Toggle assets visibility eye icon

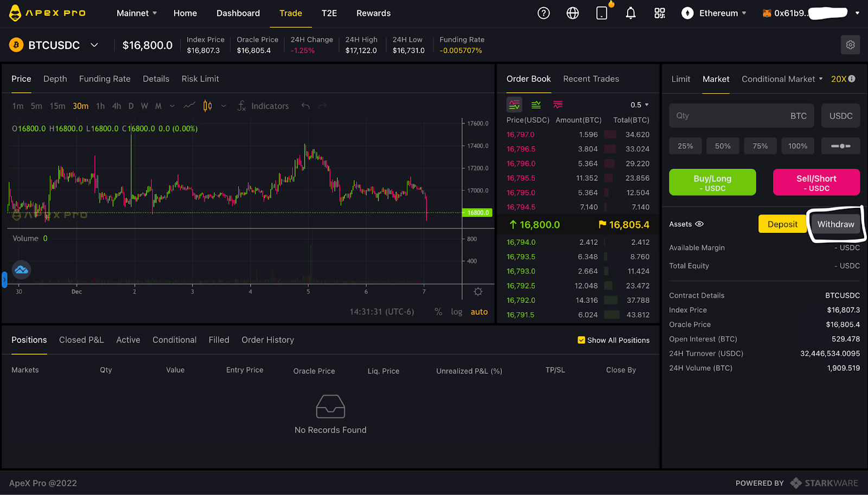[x=699, y=224]
